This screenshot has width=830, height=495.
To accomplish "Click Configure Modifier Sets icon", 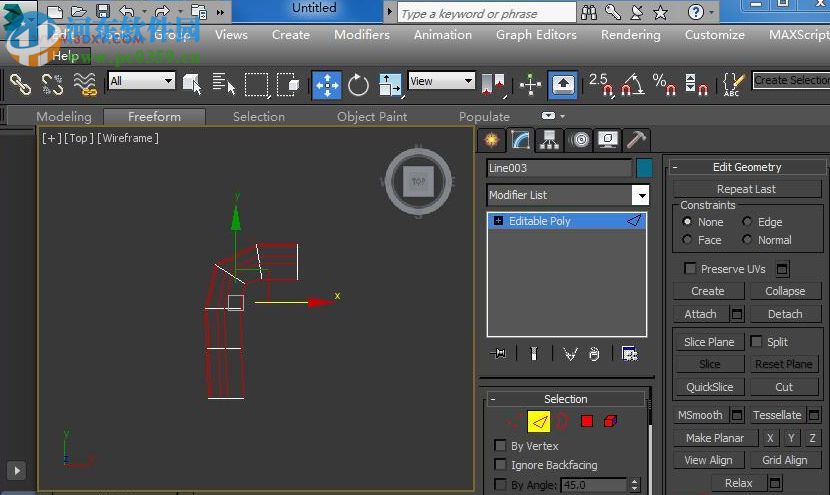I will (629, 353).
